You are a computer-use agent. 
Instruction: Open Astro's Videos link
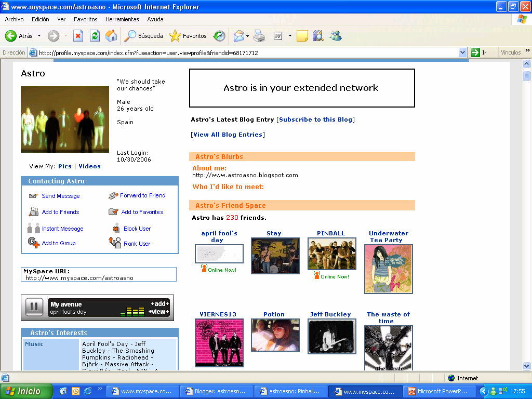[89, 166]
